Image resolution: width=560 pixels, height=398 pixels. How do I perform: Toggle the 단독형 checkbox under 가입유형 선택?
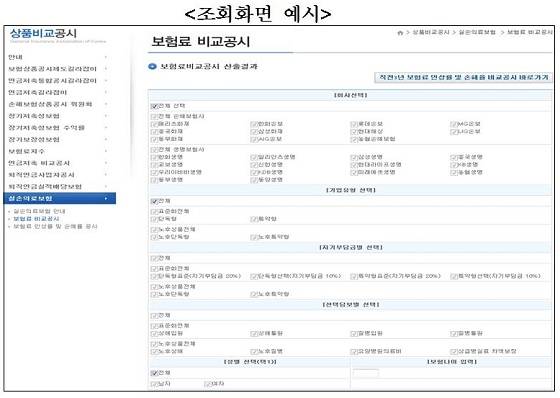(154, 219)
